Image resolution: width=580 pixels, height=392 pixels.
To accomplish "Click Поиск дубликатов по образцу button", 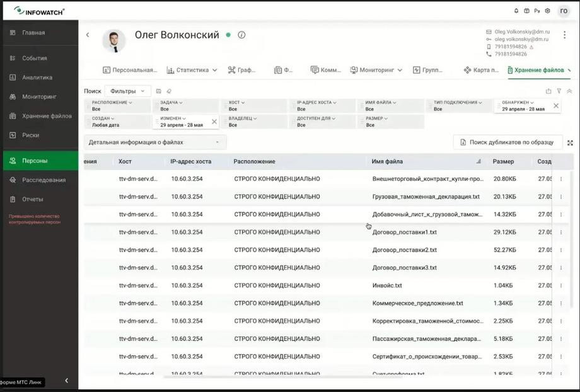I will click(507, 142).
